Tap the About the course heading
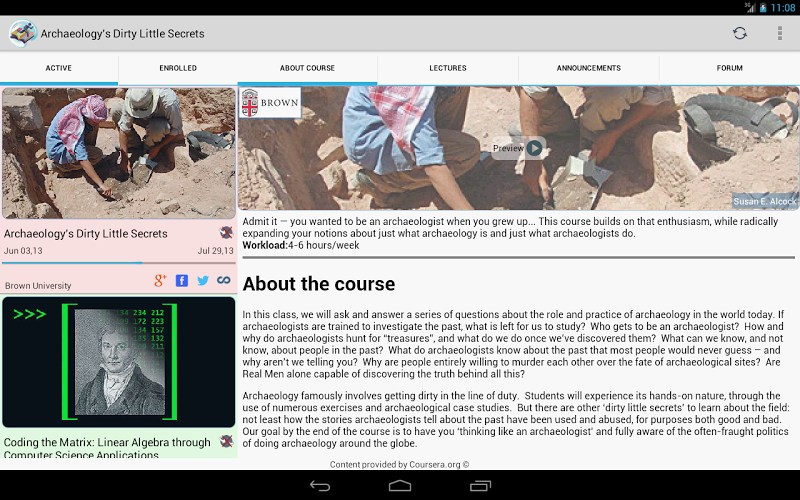This screenshot has width=800, height=500. 319,284
